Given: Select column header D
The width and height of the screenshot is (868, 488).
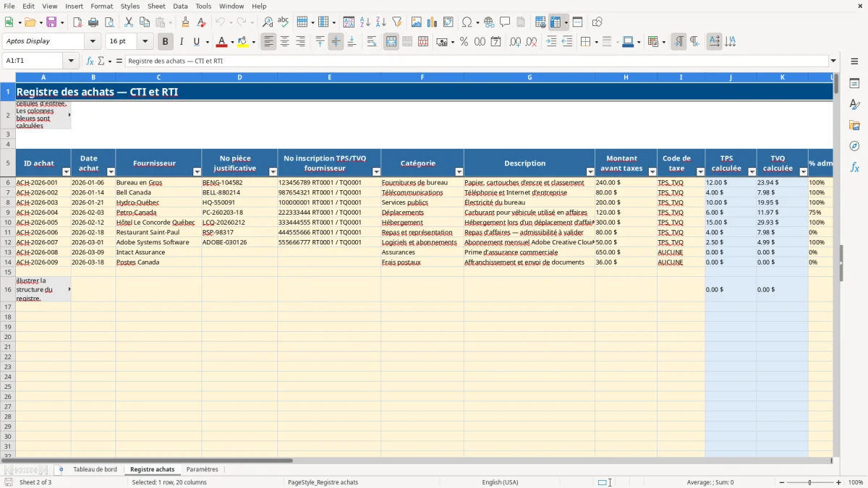Looking at the screenshot, I should [239, 77].
